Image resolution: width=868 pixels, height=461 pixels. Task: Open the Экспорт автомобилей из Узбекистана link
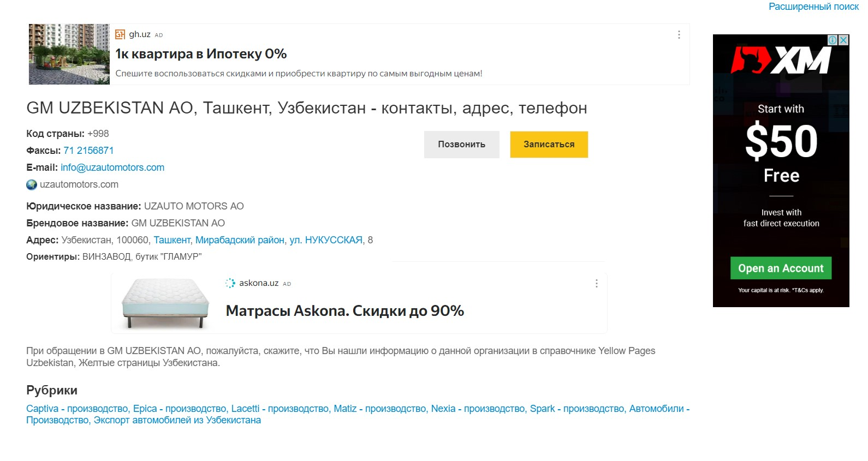coord(177,420)
